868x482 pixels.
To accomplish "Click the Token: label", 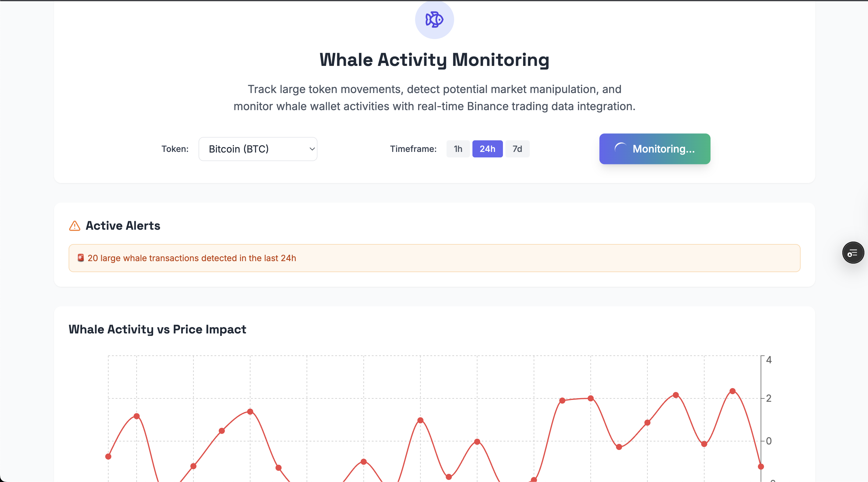I will click(175, 149).
